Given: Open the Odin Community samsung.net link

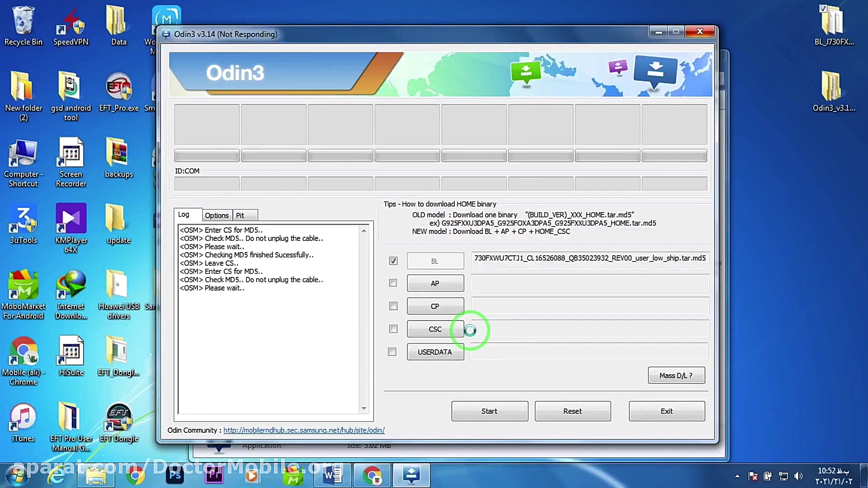Looking at the screenshot, I should [304, 430].
